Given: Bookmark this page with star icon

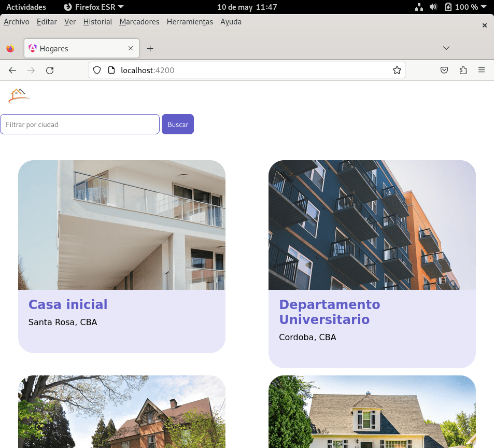Looking at the screenshot, I should click(x=397, y=71).
